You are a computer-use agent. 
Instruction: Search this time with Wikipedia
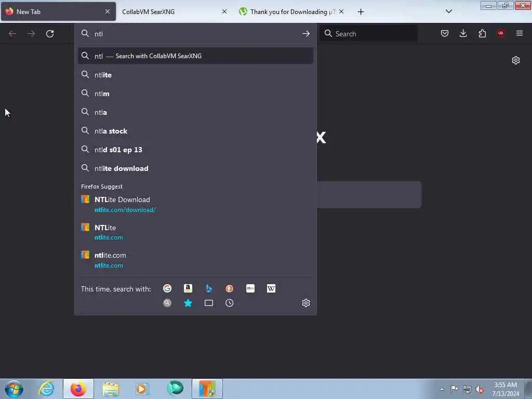(271, 288)
